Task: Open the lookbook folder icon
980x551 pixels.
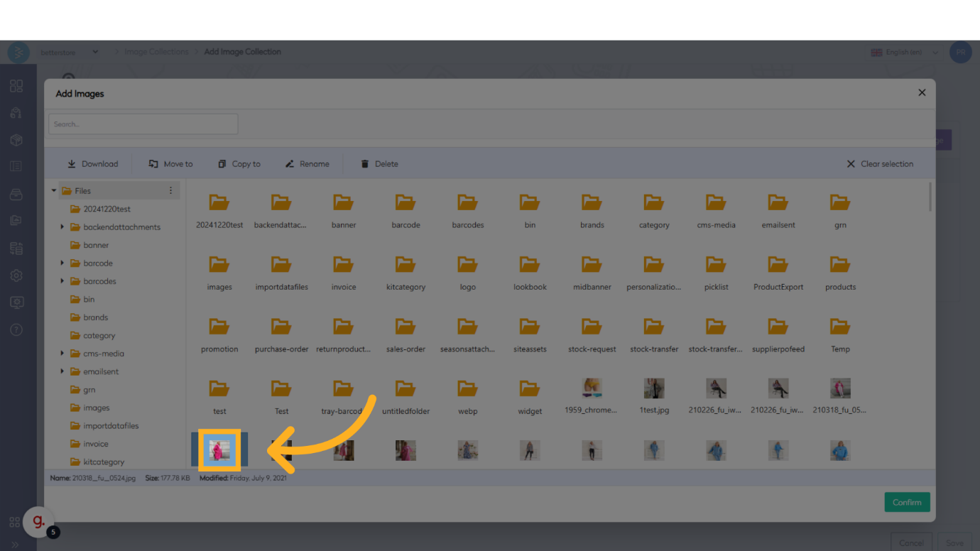Action: (x=530, y=265)
